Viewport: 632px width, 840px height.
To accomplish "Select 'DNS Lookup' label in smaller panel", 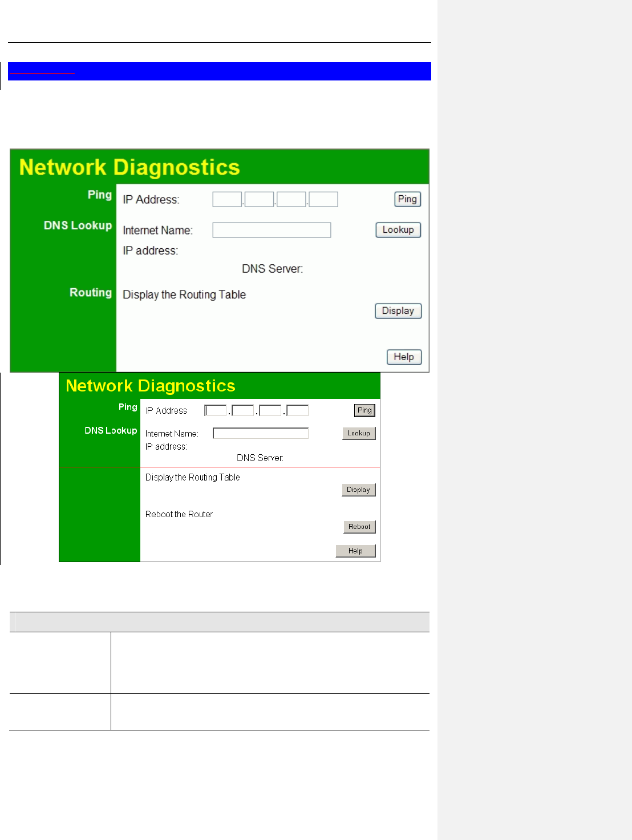I will 111,430.
